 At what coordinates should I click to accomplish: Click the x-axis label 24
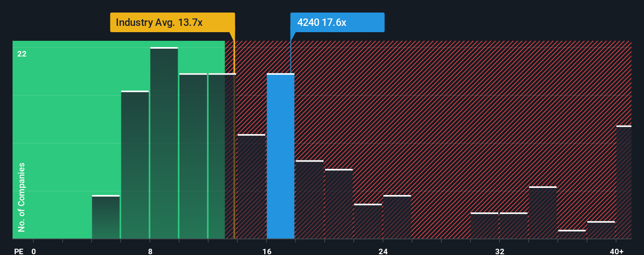point(383,251)
